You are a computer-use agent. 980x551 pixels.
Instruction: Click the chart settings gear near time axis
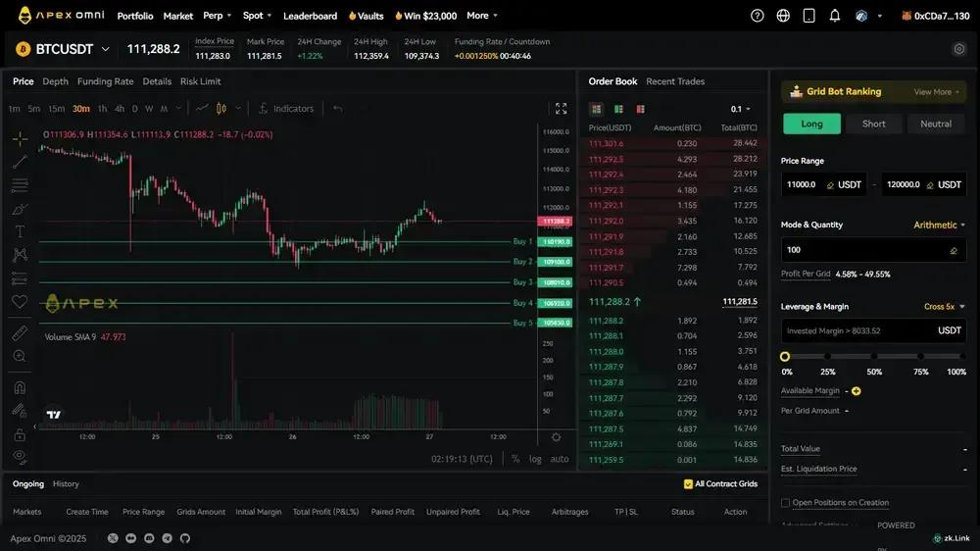pyautogui.click(x=556, y=437)
